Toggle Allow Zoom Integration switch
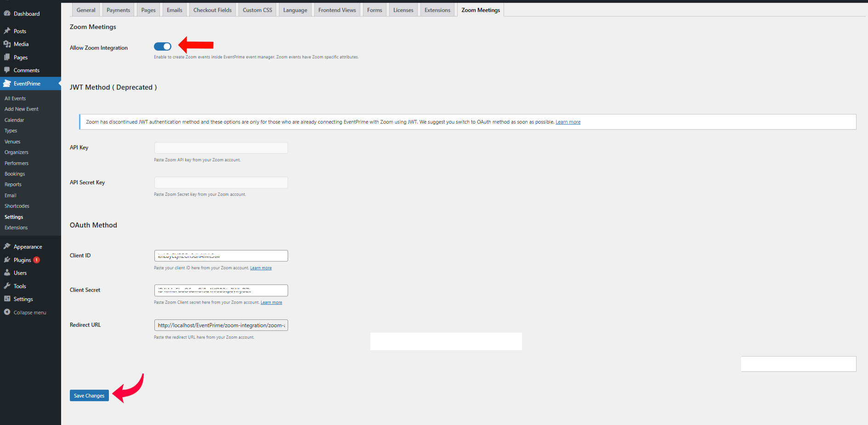The width and height of the screenshot is (868, 425). [x=163, y=46]
